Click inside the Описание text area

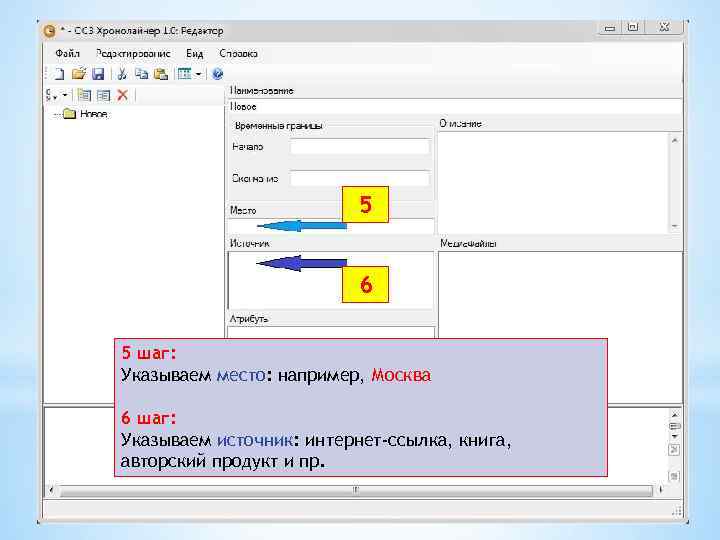point(554,183)
